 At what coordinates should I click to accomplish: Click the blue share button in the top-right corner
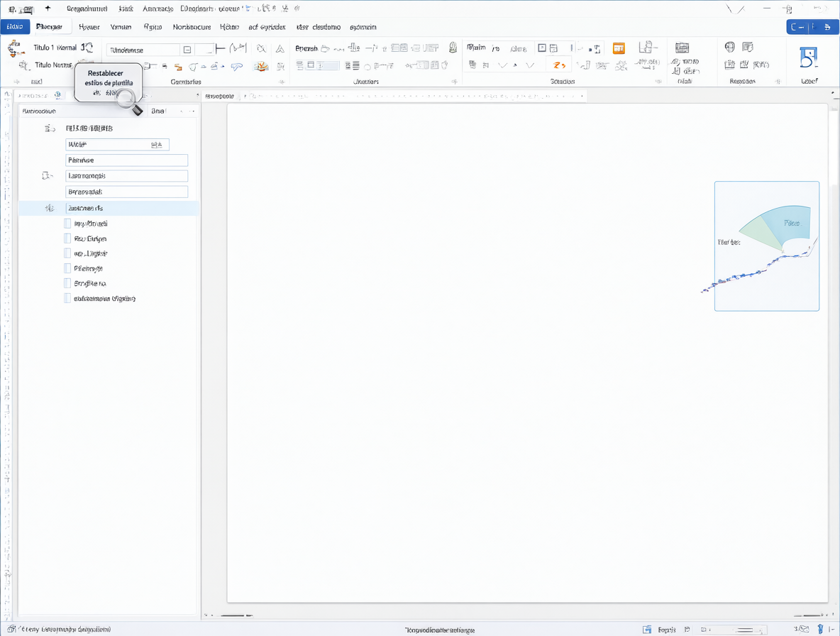812,27
